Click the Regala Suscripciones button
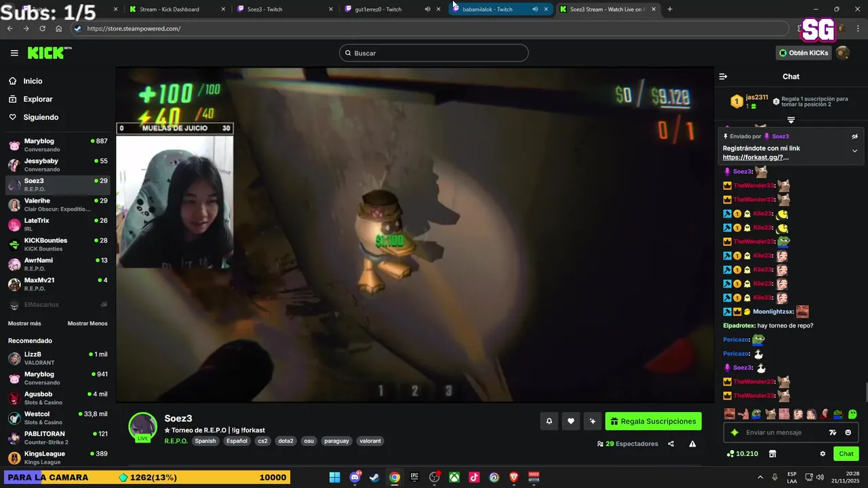 tap(653, 421)
